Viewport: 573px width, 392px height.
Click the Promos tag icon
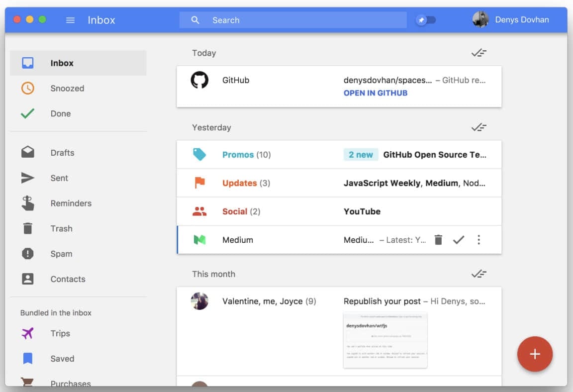pyautogui.click(x=199, y=154)
